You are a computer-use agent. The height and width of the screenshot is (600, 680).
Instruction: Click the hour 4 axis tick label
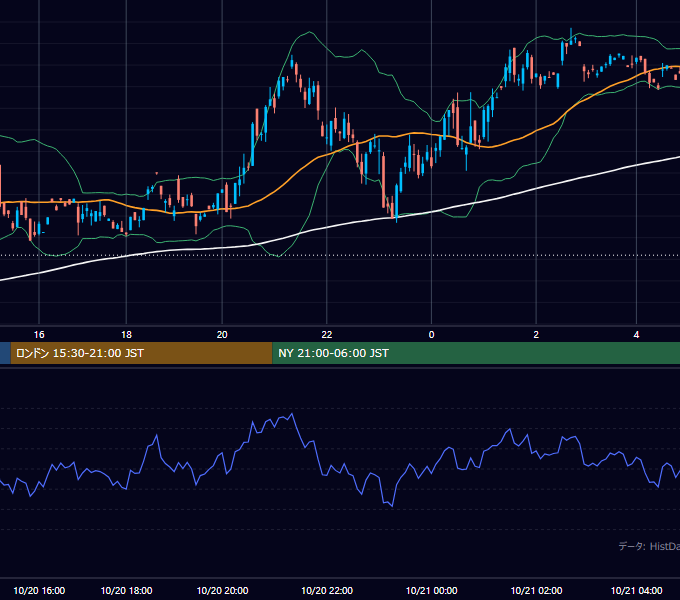[636, 335]
